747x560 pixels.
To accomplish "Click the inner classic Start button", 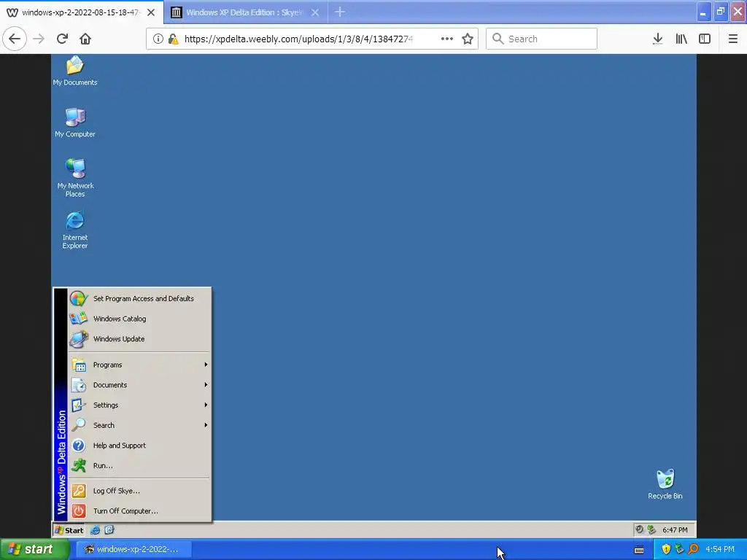I will [69, 530].
